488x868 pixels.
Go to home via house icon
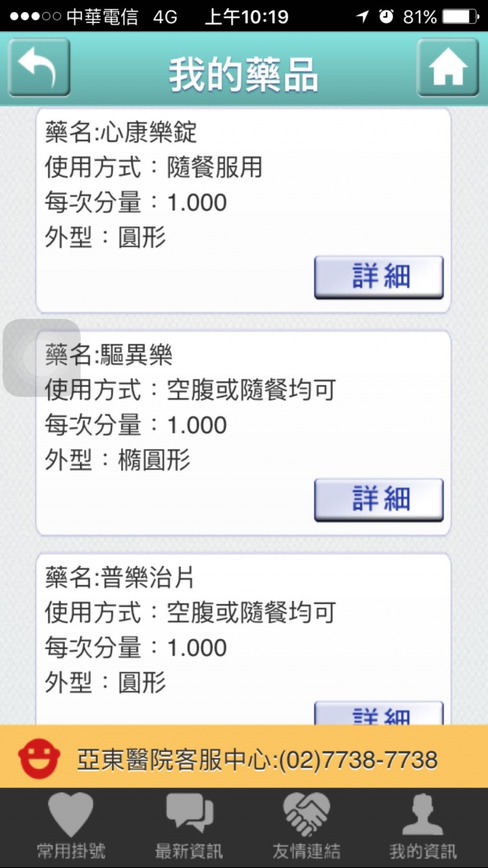pos(448,67)
